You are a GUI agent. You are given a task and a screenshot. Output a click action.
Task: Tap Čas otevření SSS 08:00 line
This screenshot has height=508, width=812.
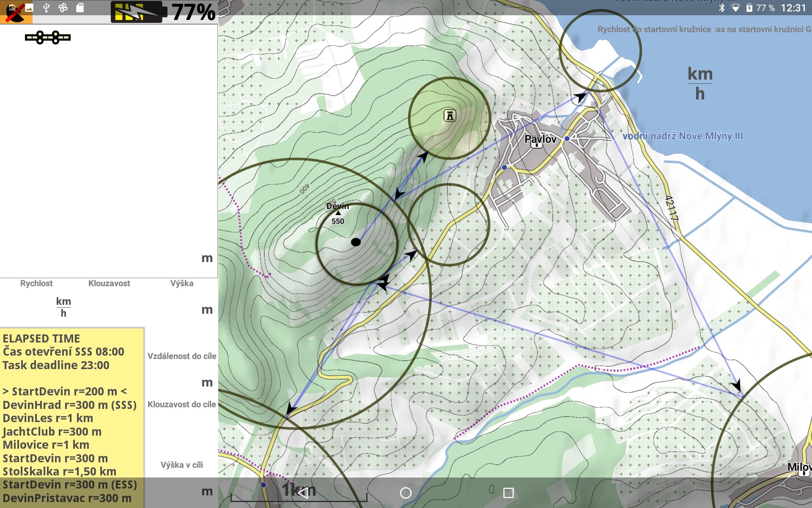[x=63, y=351]
